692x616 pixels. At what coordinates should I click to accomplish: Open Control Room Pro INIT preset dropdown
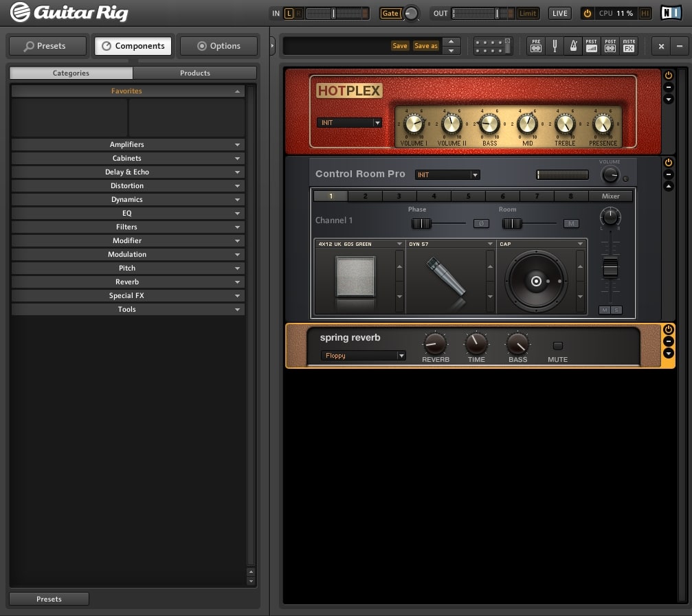click(x=447, y=174)
